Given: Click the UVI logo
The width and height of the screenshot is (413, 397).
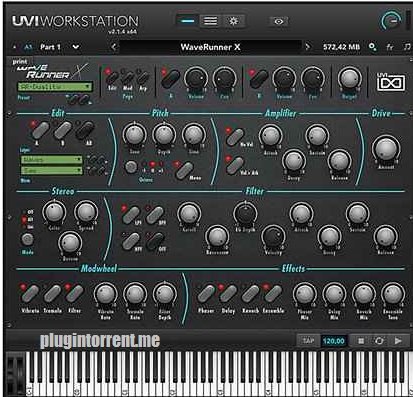Looking at the screenshot, I should 391,82.
